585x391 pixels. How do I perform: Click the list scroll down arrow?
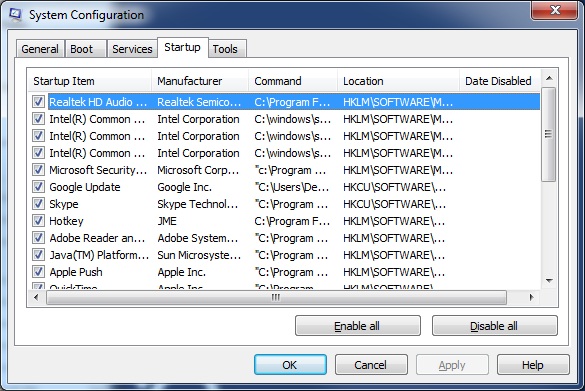(x=549, y=281)
